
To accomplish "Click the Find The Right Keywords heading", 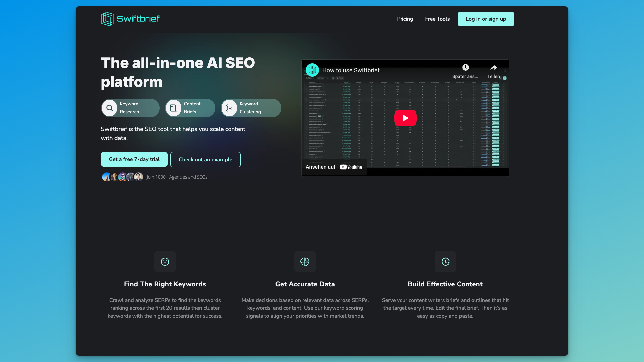I will pos(165,284).
